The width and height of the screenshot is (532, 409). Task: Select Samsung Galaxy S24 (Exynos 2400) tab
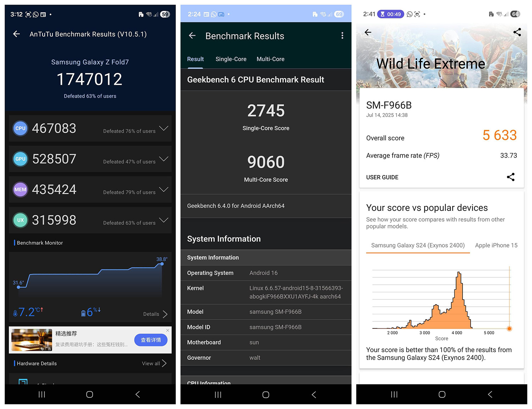[x=418, y=245]
